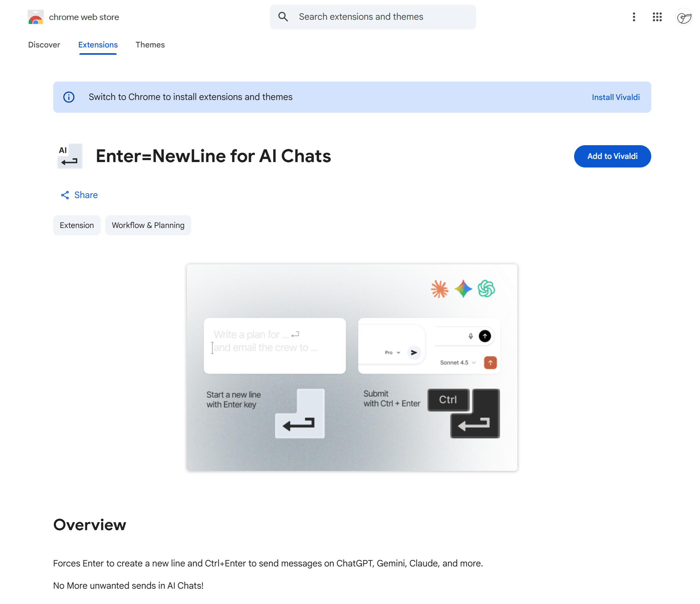Click the info icon in the blue banner

[69, 97]
